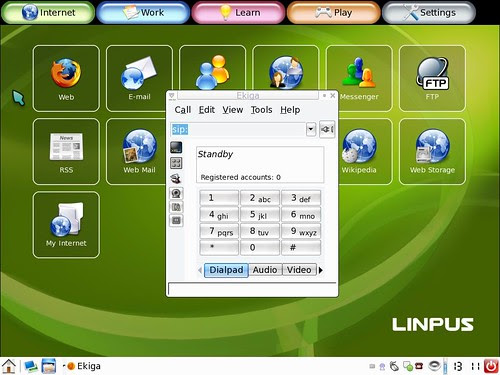Click the gray ring disk tray icon
The height and width of the screenshot is (375, 500).
434,366
